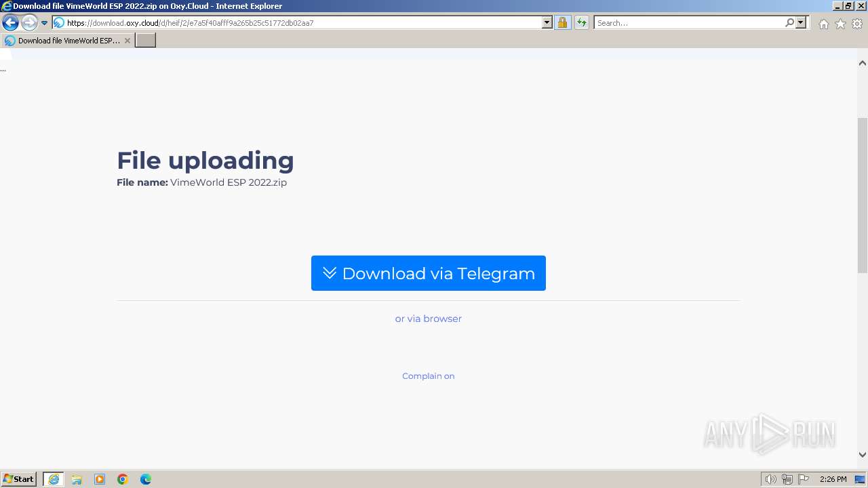The height and width of the screenshot is (488, 868).
Task: Select the Download file VimeWorld ESP tab
Action: coord(68,41)
